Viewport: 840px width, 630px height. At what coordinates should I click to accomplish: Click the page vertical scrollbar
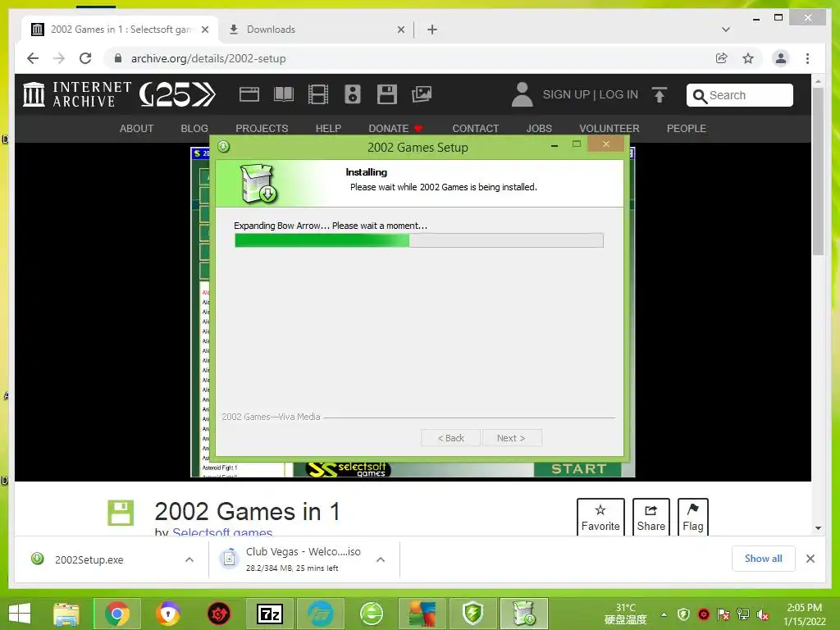pos(818,171)
